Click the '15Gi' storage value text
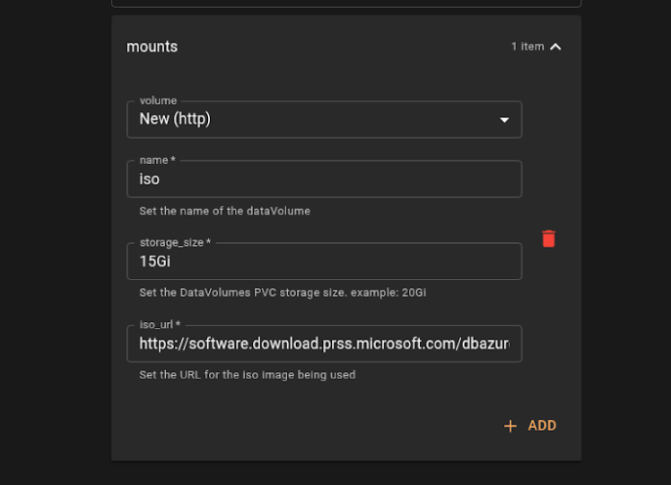 (155, 262)
